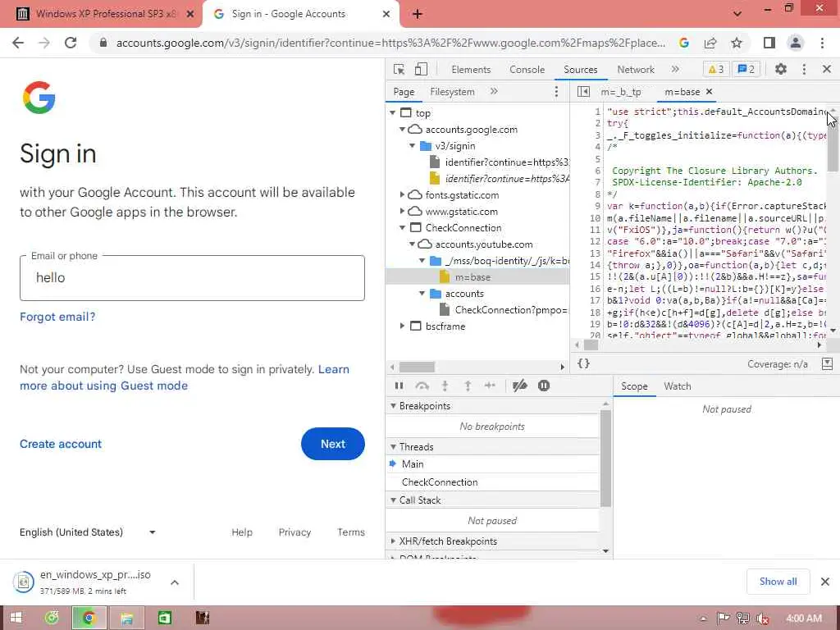Reload the page
840x630 pixels.
click(x=71, y=43)
